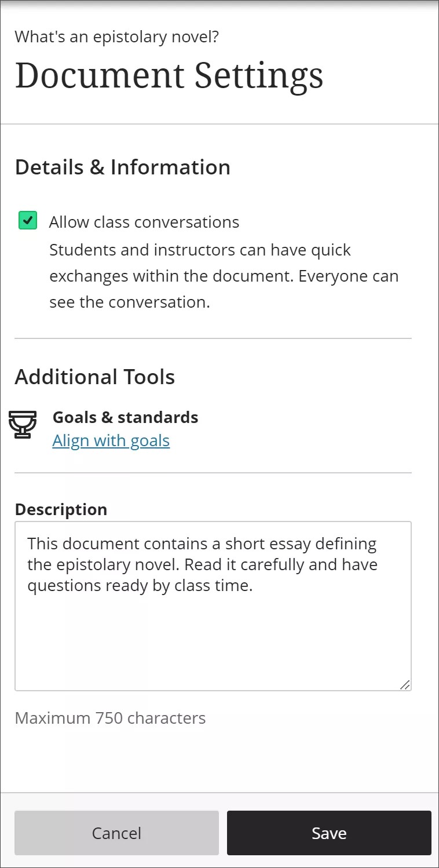Viewport: 439px width, 868px height.
Task: Click the Save button
Action: [328, 833]
